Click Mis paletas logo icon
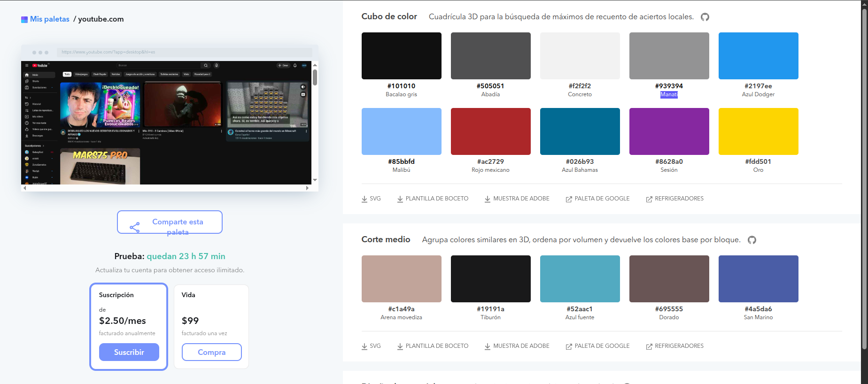The image size is (868, 384). point(24,20)
